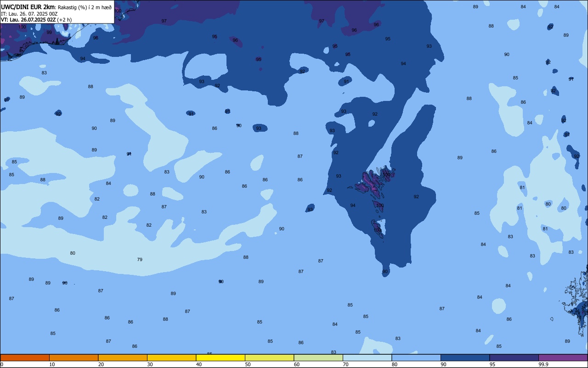Viewport: 588px width, 368px height.
Task: Select the pale blue 70–80 legend swatch
Action: pos(367,357)
